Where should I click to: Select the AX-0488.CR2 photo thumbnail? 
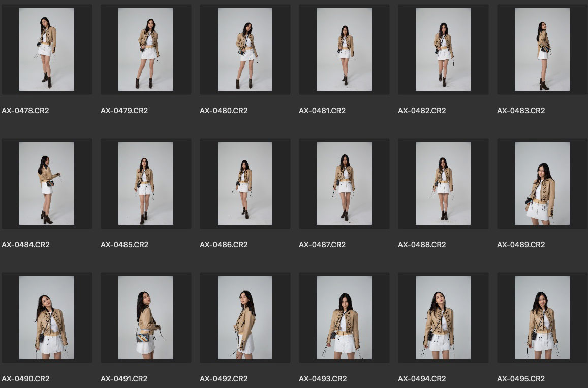[443, 184]
